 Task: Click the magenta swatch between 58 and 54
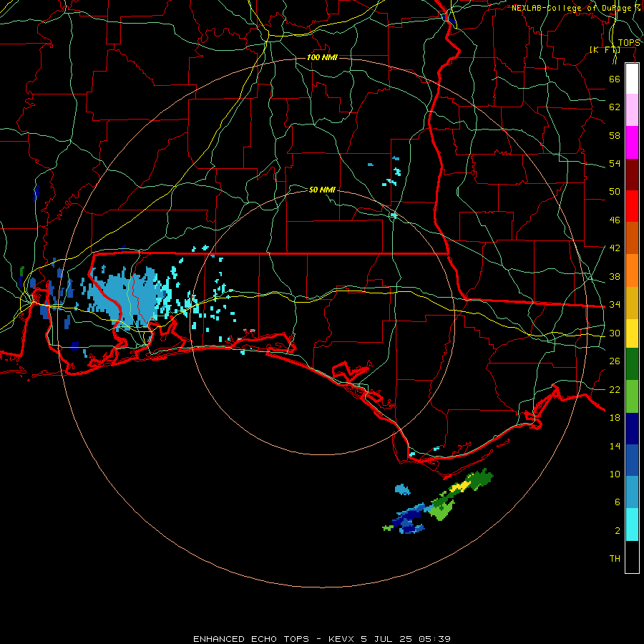(x=632, y=142)
